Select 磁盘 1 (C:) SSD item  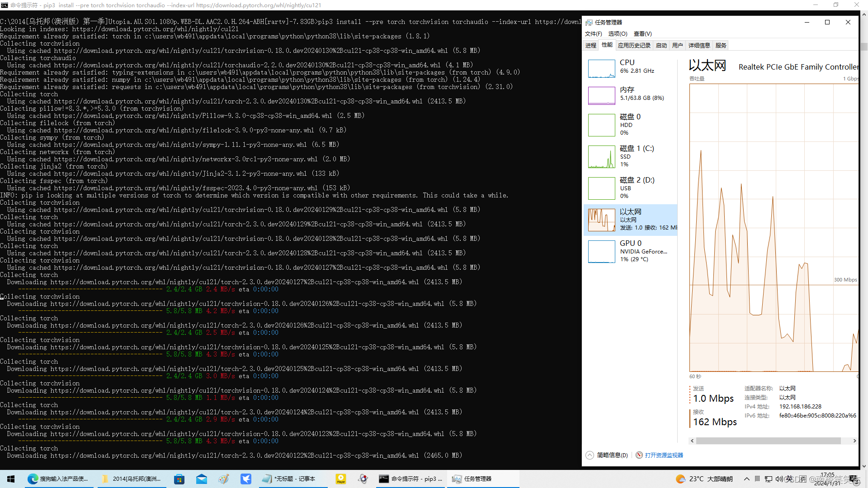click(x=630, y=156)
